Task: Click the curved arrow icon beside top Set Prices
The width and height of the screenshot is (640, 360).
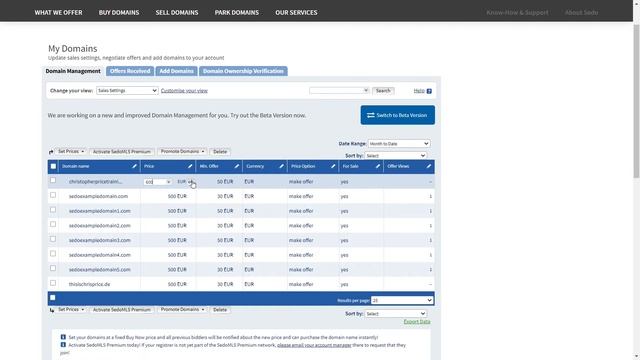Action: [x=51, y=152]
